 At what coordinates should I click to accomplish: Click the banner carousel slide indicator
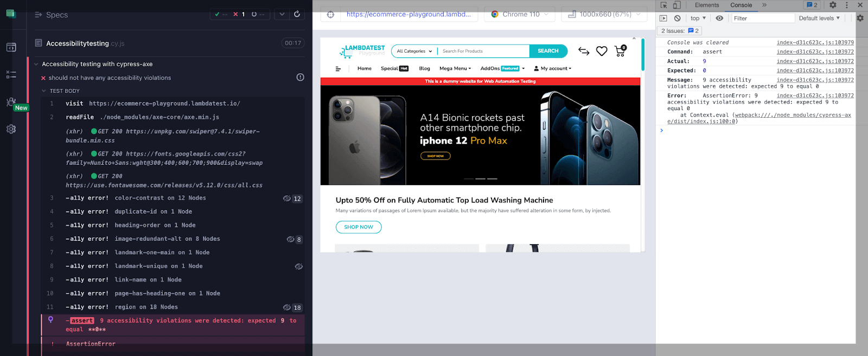tap(480, 179)
